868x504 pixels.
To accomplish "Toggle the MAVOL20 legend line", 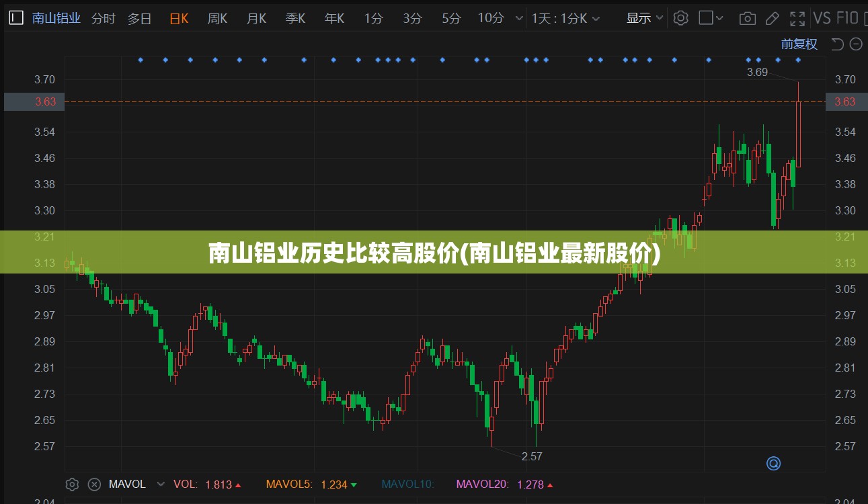I will pyautogui.click(x=504, y=484).
